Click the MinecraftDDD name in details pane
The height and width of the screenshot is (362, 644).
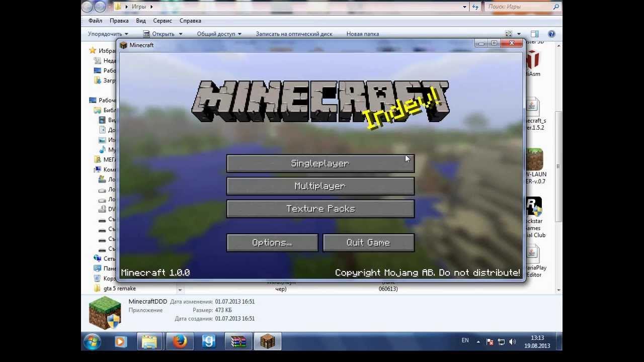click(x=147, y=302)
